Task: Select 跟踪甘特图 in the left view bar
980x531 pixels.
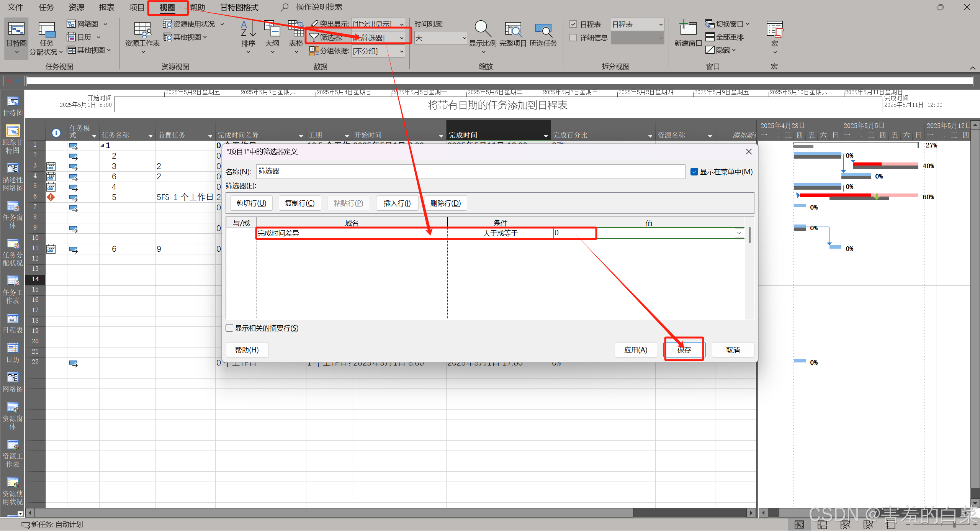Action: tap(13, 131)
